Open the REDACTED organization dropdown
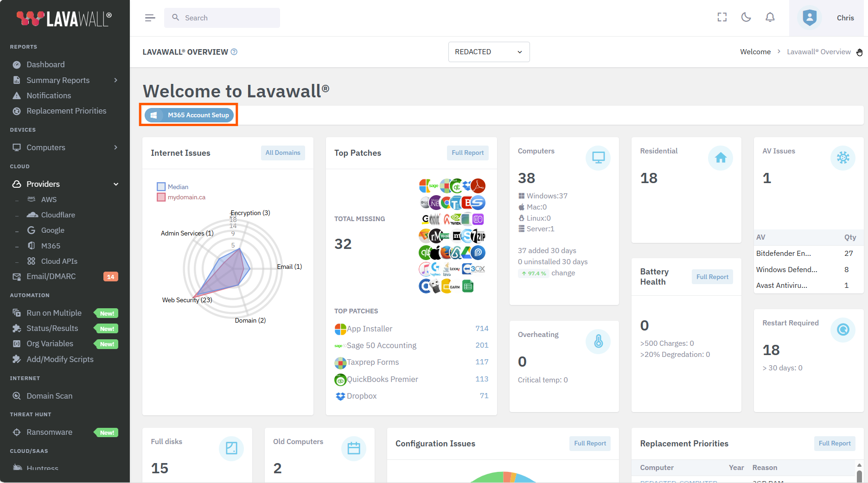This screenshot has width=868, height=483. coord(489,52)
